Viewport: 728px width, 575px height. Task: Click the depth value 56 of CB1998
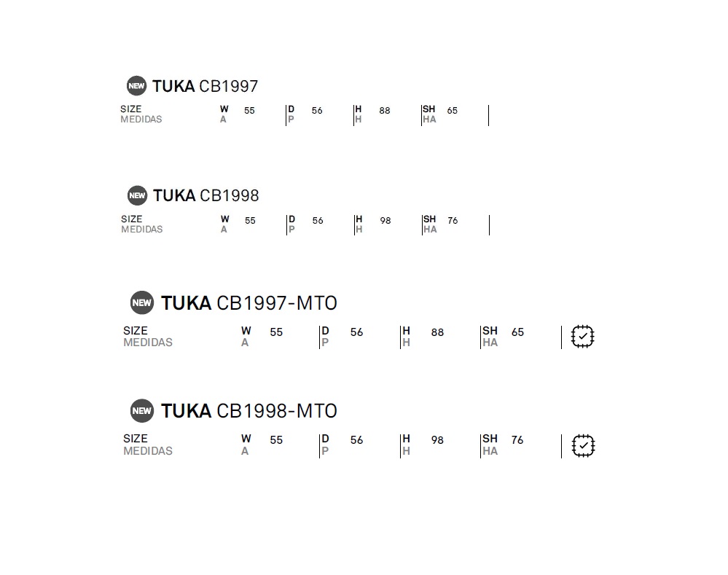tap(318, 221)
